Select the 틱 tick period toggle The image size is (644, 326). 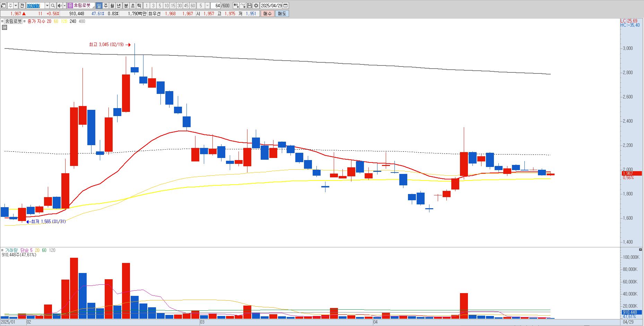(x=139, y=6)
